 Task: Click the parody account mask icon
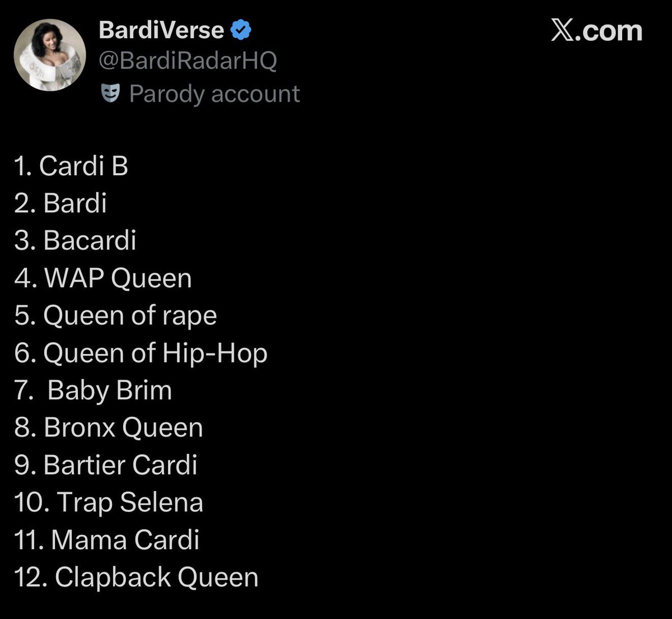[111, 94]
